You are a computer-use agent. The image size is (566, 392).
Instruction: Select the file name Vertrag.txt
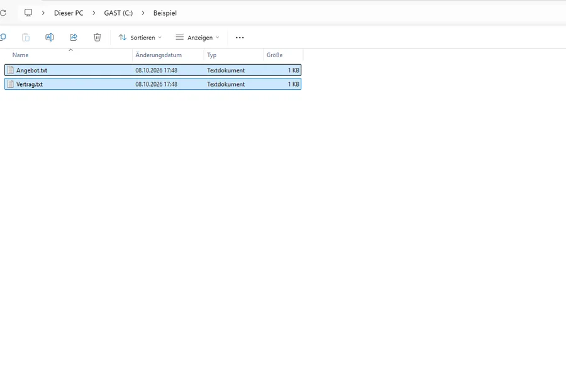(29, 84)
